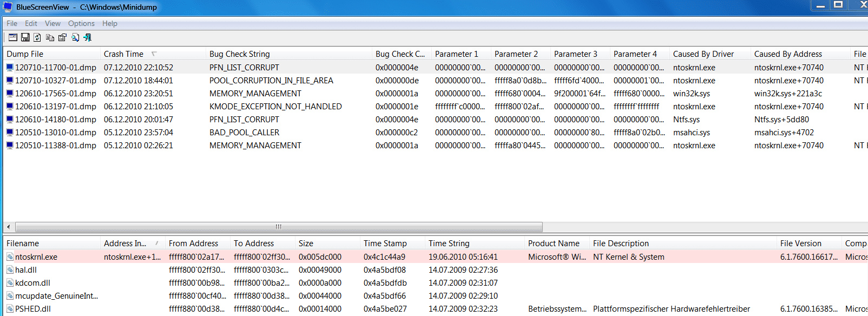Viewport: 868px width, 316px height.
Task: Select the KMODE_EXCEPTION_NOT_HANDLED bug check entry
Action: click(x=275, y=107)
